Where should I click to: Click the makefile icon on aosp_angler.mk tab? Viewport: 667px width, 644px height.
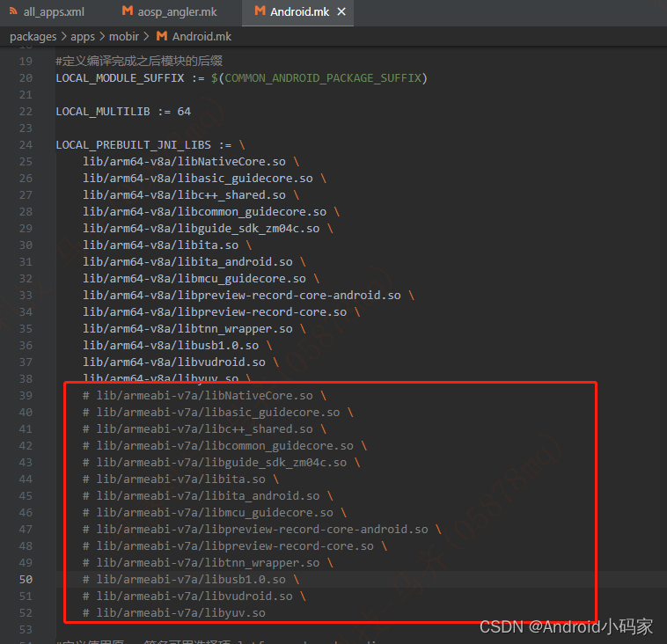click(128, 11)
